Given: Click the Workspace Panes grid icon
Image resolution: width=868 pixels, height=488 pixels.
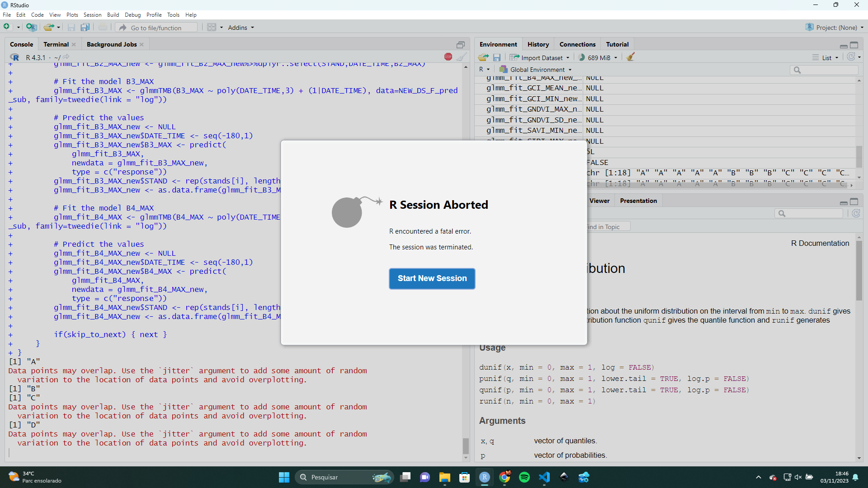Looking at the screenshot, I should click(x=212, y=28).
